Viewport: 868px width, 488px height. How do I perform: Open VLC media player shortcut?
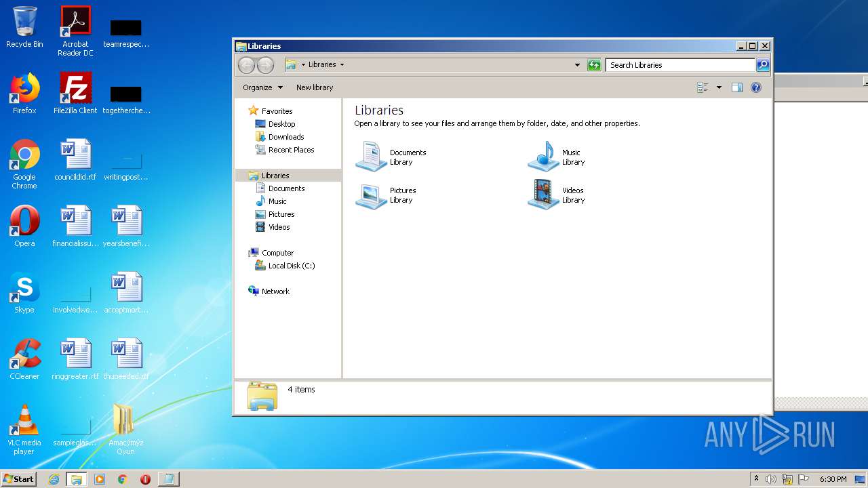24,429
